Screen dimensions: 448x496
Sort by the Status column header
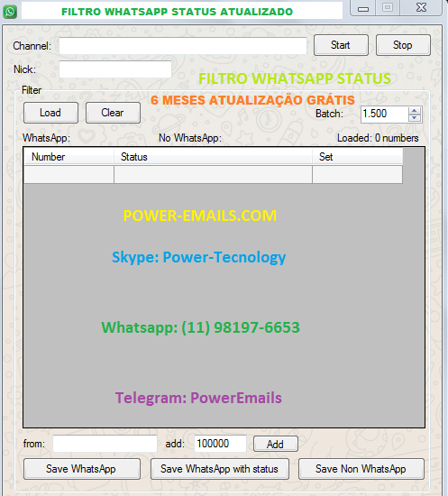coord(213,157)
